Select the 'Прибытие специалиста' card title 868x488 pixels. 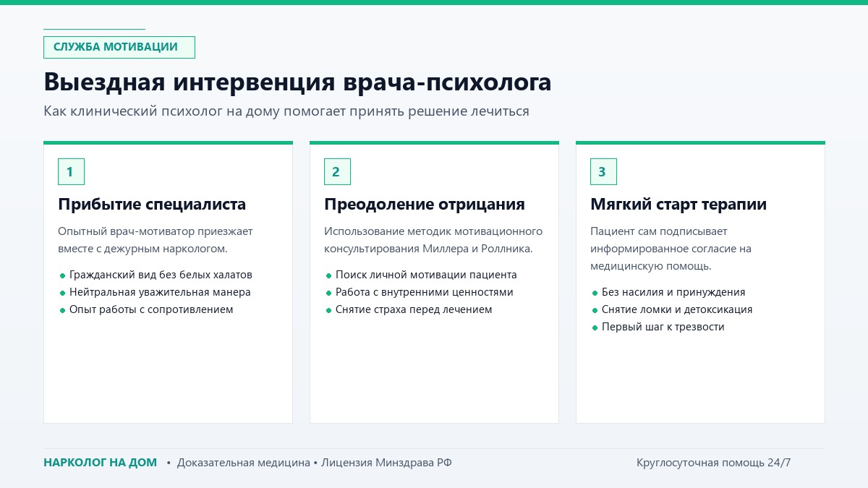click(152, 205)
